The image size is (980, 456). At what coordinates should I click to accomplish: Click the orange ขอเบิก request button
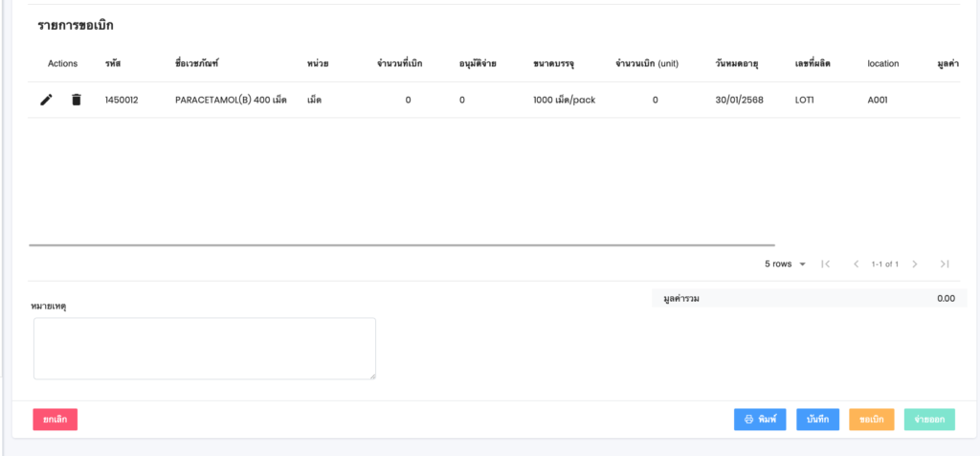pos(871,419)
